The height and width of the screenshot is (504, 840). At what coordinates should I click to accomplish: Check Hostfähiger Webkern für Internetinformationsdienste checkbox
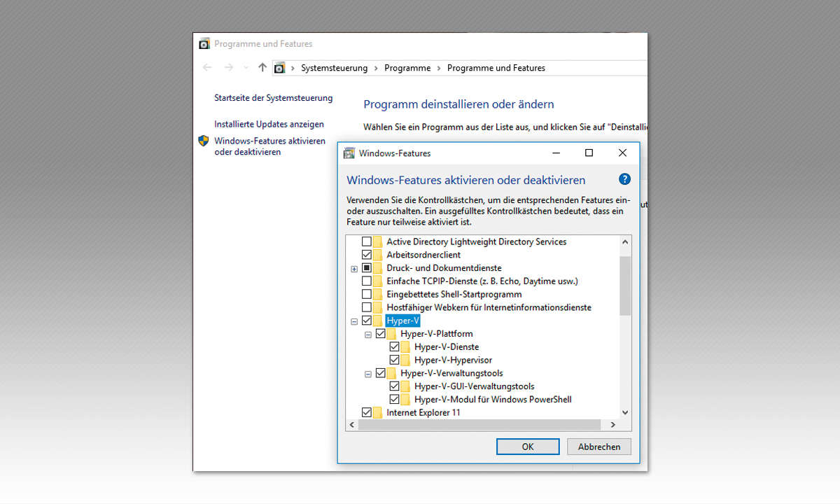367,307
